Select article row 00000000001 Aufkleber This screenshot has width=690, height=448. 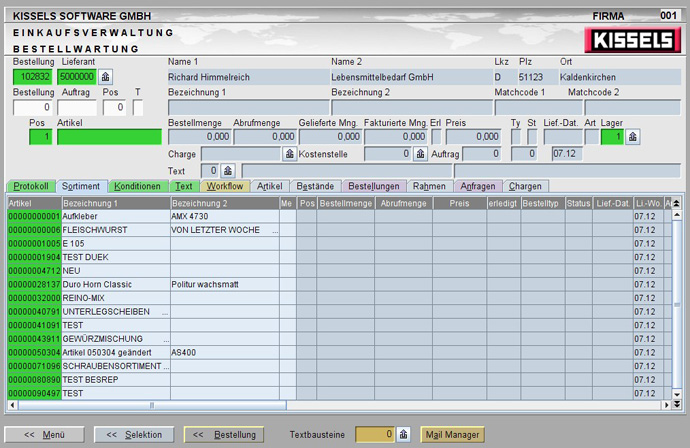tap(339, 217)
